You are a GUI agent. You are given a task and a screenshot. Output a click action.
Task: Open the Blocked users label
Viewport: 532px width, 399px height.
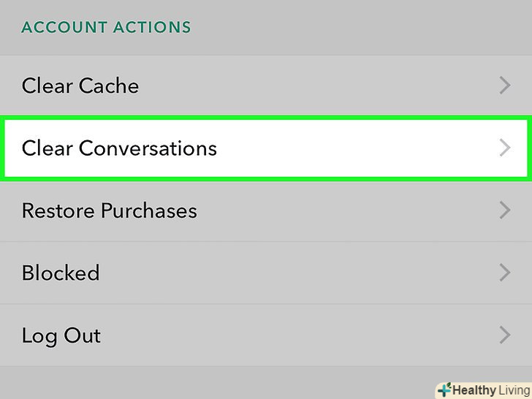(61, 273)
